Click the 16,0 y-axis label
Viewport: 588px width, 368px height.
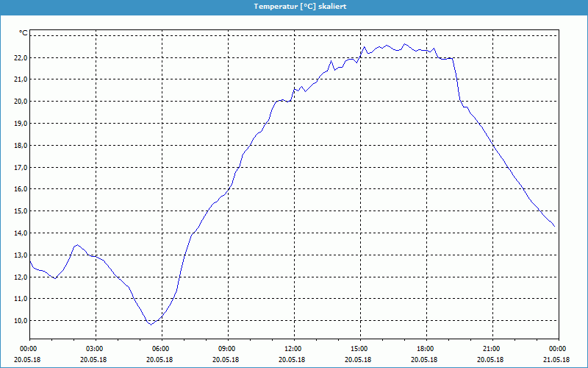coord(19,189)
